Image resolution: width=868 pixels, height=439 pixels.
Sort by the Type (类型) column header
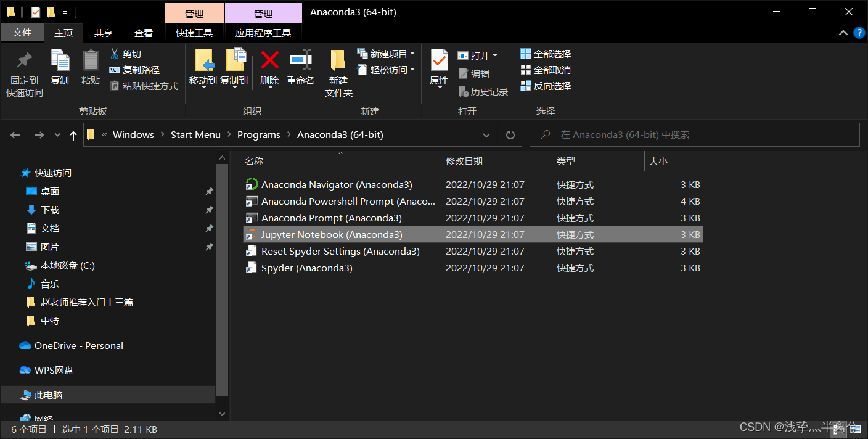[598, 161]
